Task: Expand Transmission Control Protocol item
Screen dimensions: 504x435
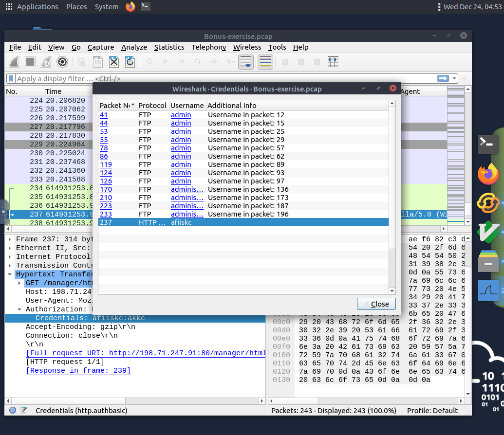Action: 10,265
